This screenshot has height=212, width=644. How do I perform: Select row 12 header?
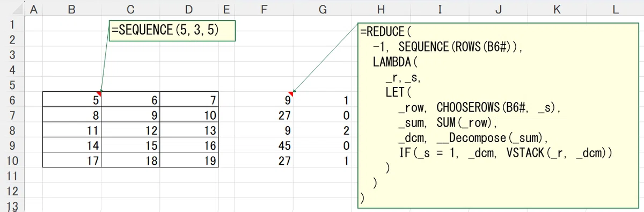13,190
